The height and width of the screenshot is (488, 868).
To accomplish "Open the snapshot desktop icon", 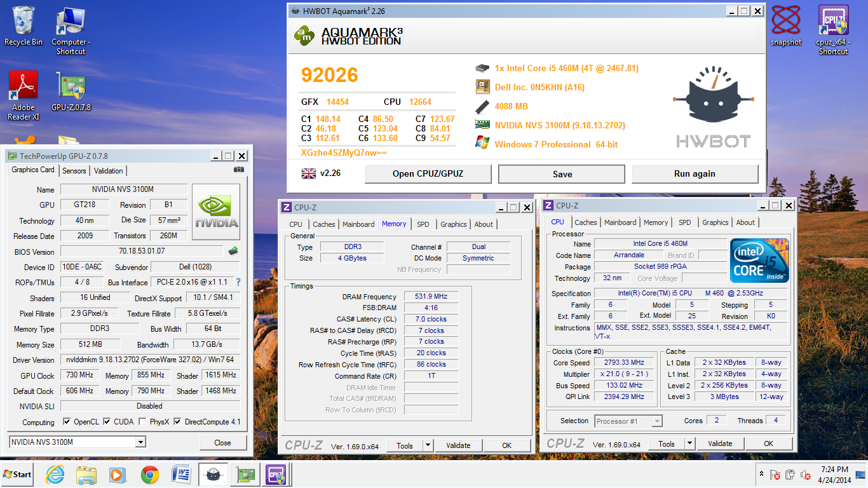I will [x=786, y=25].
